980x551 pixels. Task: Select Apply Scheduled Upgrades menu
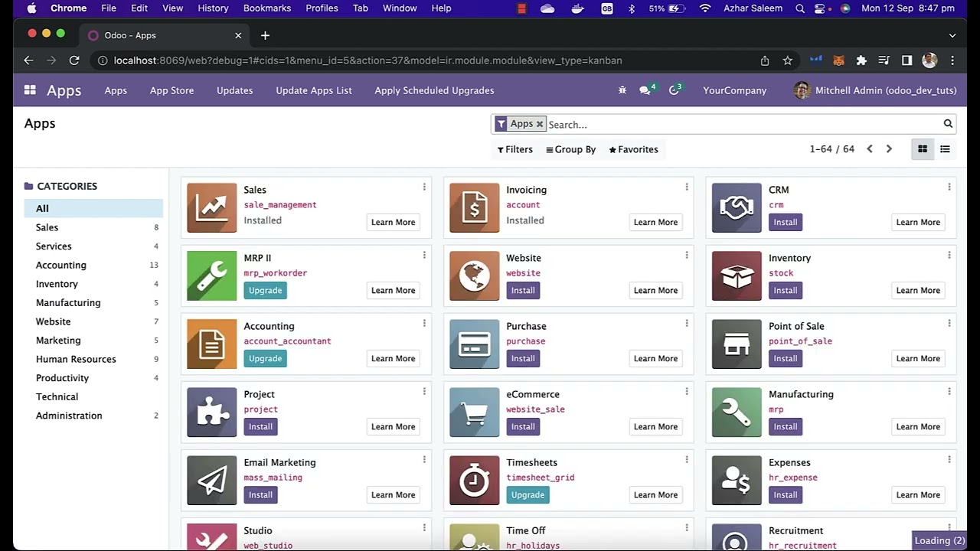pos(434,90)
